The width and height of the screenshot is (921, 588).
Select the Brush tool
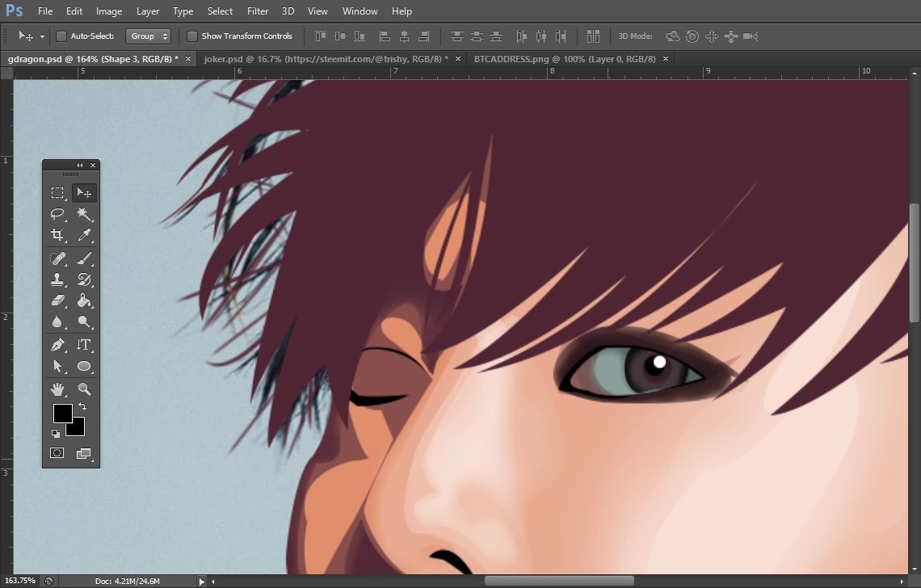click(83, 259)
